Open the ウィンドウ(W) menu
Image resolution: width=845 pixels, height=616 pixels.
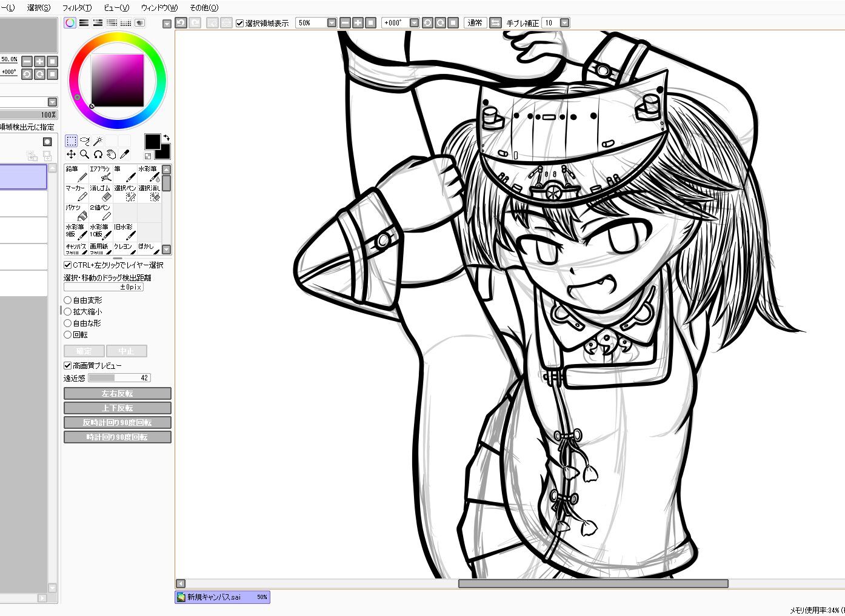[x=159, y=8]
